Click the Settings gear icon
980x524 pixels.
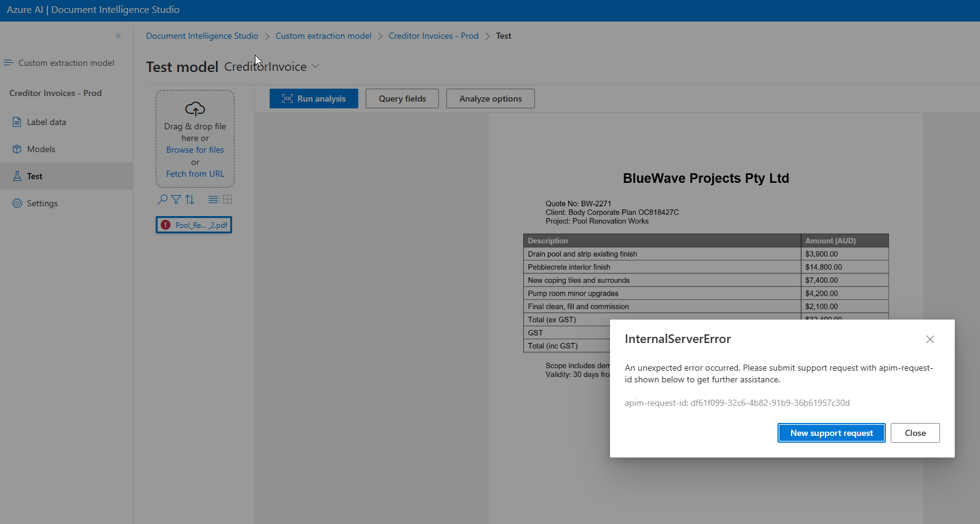(x=17, y=203)
